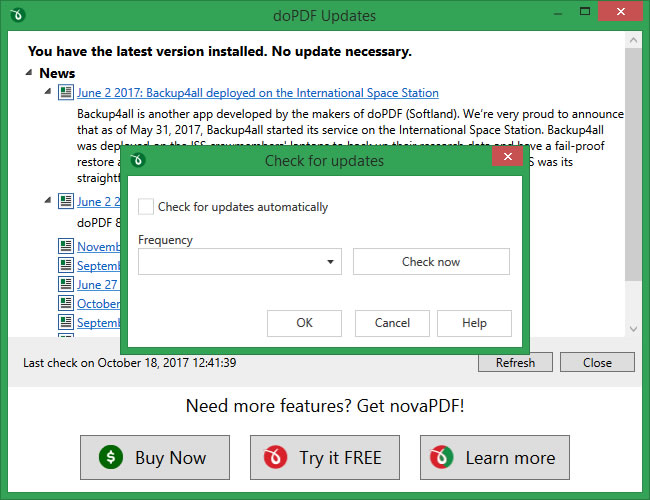
Task: Refresh the doPDF Updates news
Action: point(515,363)
